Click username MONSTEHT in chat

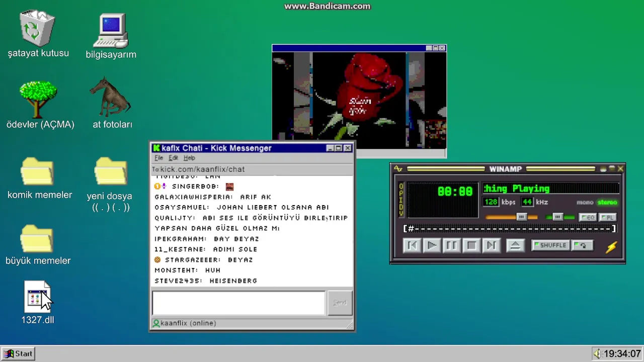(176, 270)
